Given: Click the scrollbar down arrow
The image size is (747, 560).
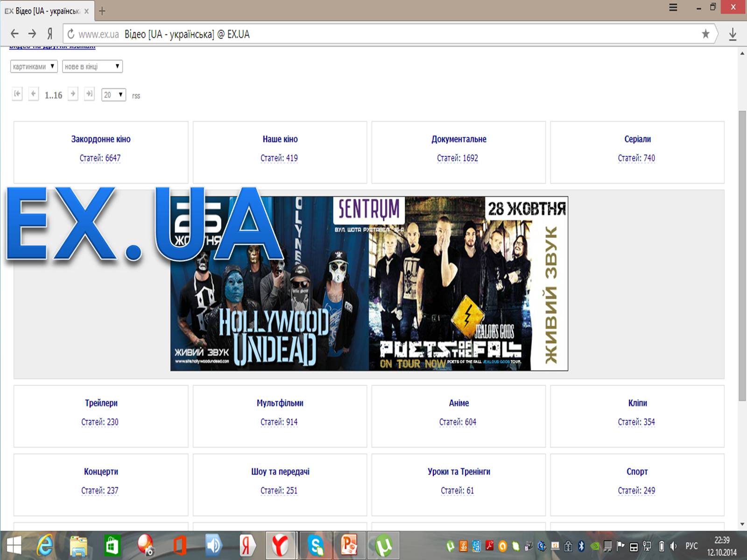Looking at the screenshot, I should click(x=742, y=525).
